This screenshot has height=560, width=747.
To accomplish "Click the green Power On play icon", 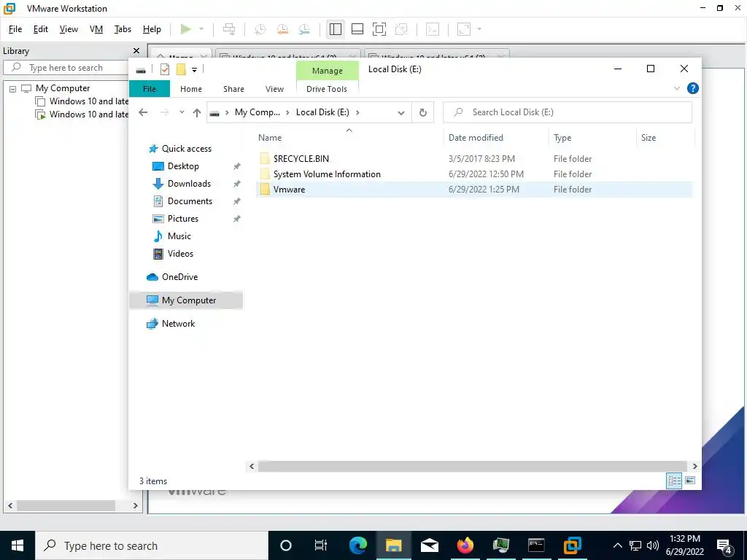I will tap(186, 29).
